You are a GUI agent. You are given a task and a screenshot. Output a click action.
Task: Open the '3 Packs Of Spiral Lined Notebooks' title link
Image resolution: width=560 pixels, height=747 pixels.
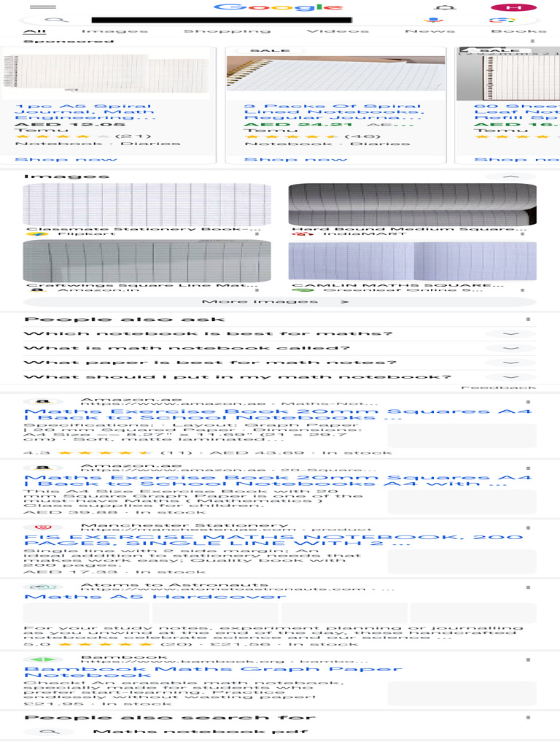tap(334, 112)
